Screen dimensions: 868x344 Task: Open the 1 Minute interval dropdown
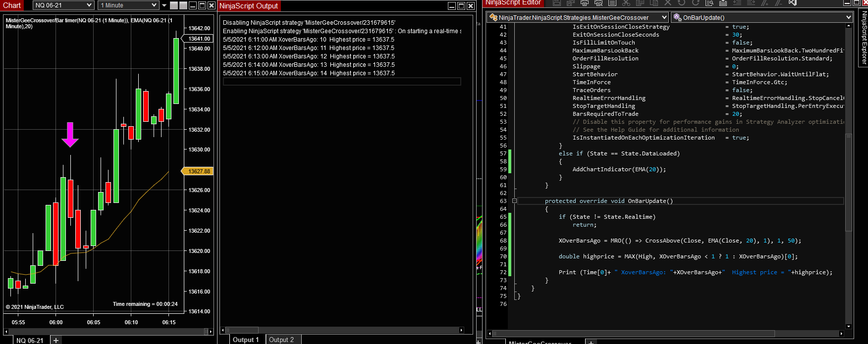point(128,5)
